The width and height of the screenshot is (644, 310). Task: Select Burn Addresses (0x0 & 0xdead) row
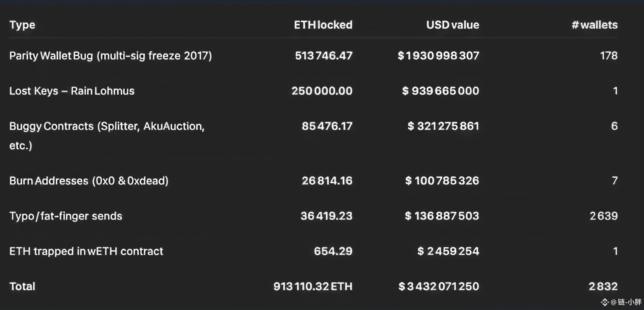pos(89,181)
